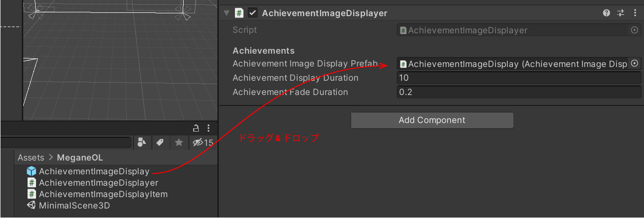Viewport: 644px width, 218px height.
Task: Disable the AchievementImageDisplayer component checkbox
Action: point(253,13)
